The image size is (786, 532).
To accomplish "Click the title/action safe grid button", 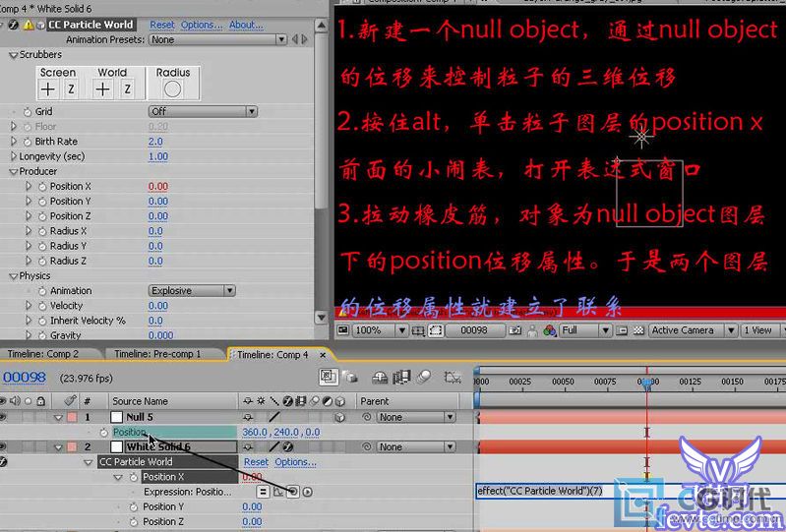I will (x=417, y=330).
